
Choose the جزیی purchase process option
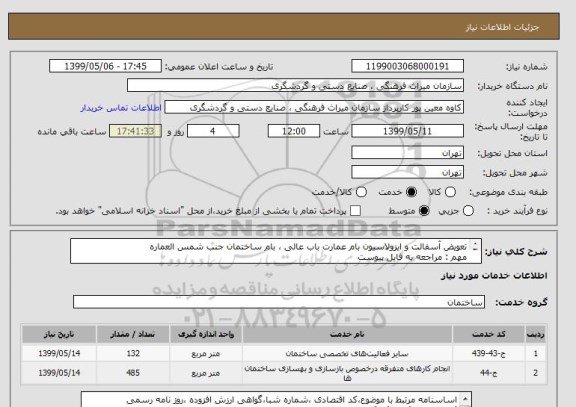coord(468,211)
